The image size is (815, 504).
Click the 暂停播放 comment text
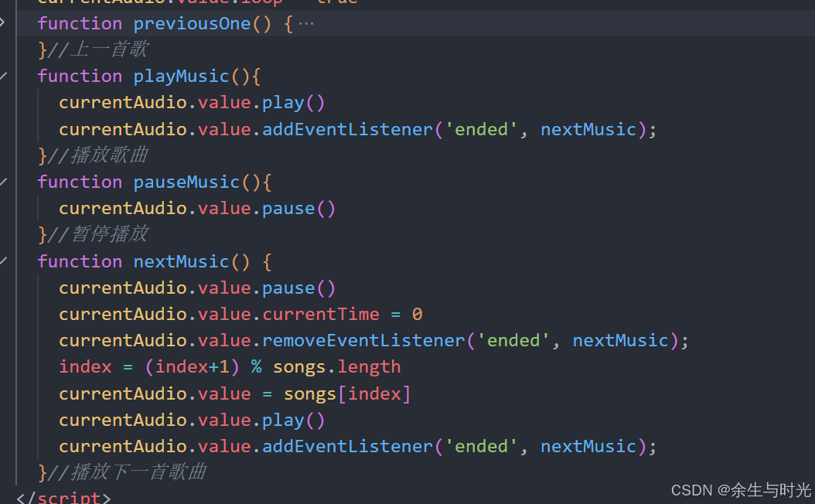point(112,233)
